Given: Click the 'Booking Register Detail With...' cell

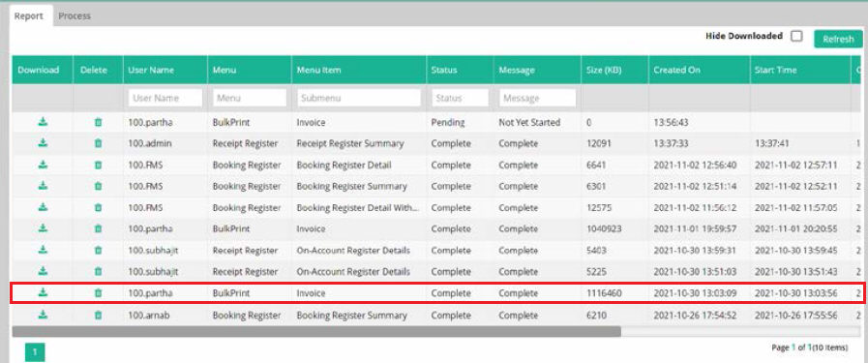Looking at the screenshot, I should pos(357,208).
